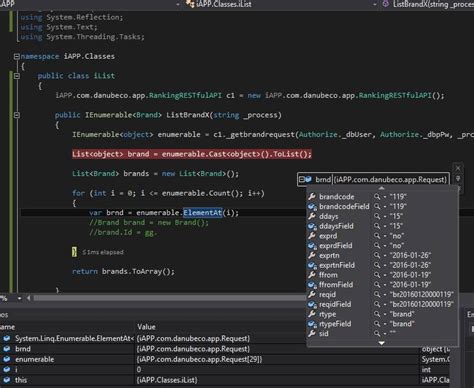Click the brnd name field in data tip header
The width and height of the screenshot is (474, 388).
coord(323,179)
